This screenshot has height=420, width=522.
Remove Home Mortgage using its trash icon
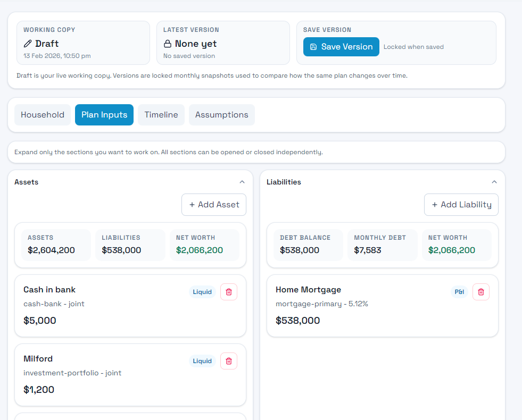point(480,291)
